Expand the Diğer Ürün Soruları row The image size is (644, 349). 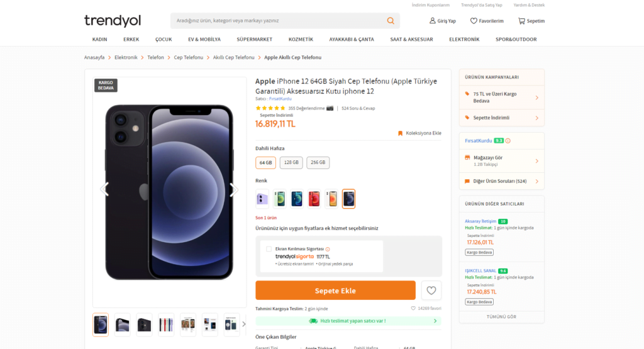[501, 181]
